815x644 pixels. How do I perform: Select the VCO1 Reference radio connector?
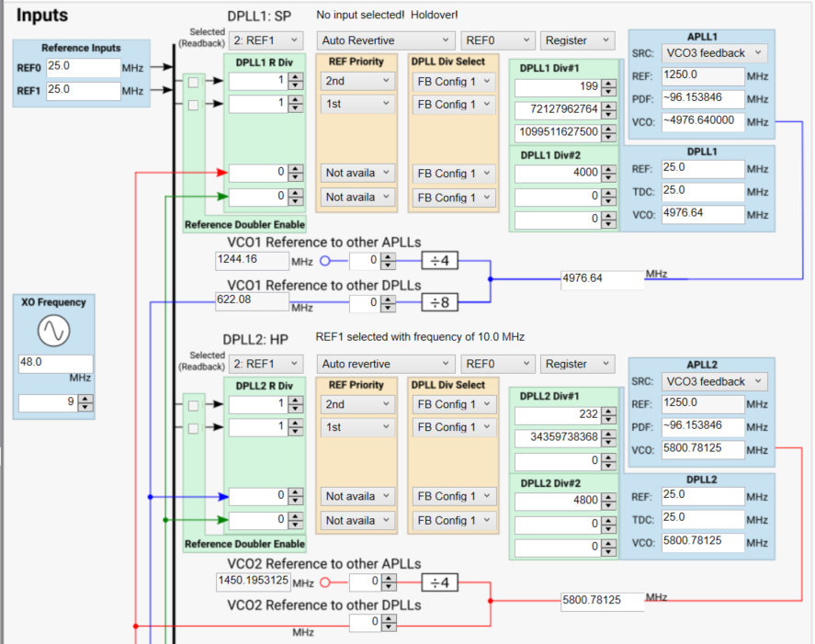pos(325,261)
